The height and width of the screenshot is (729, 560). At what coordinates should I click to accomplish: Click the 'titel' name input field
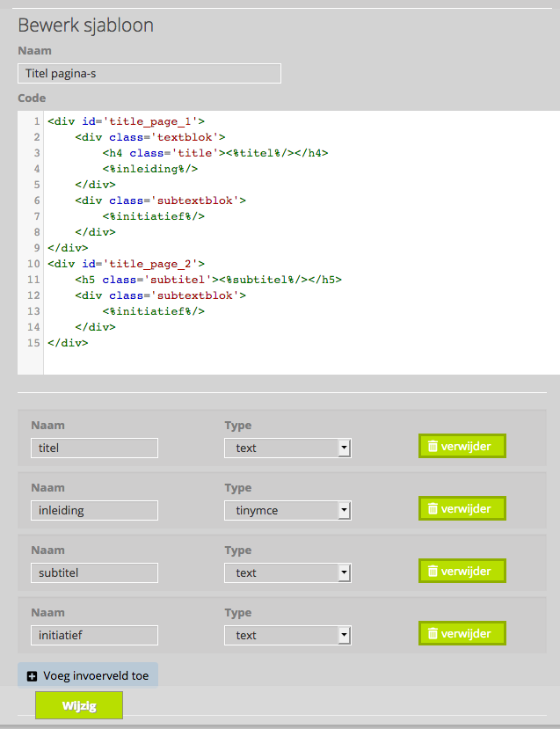[94, 448]
